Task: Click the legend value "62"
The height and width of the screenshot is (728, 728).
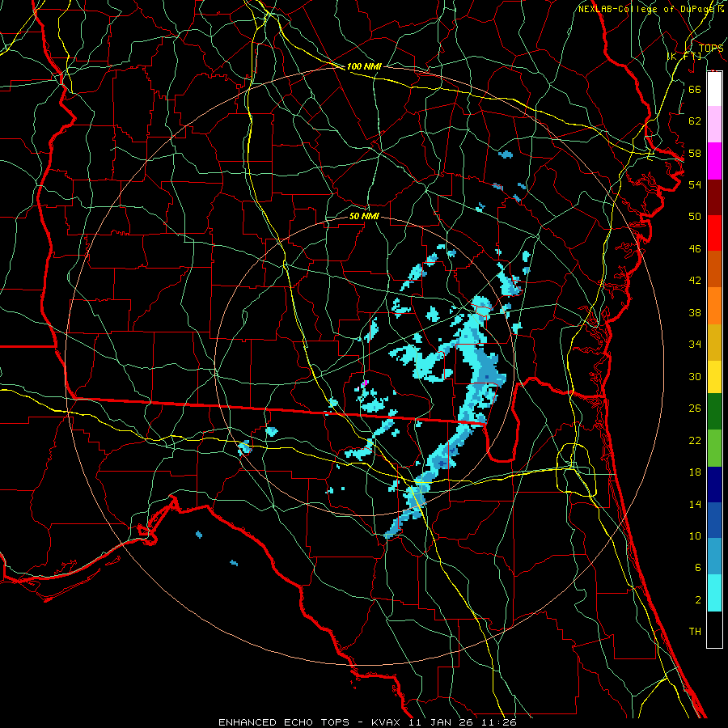Action: click(695, 121)
